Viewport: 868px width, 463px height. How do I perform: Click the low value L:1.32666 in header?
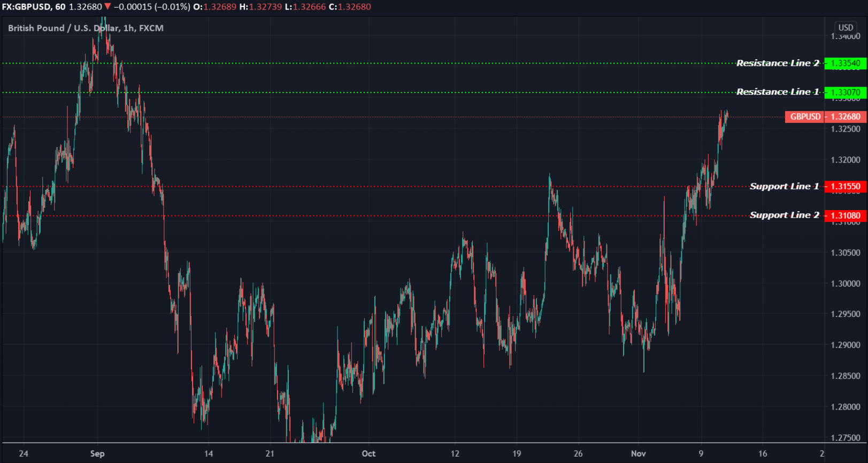coord(305,7)
